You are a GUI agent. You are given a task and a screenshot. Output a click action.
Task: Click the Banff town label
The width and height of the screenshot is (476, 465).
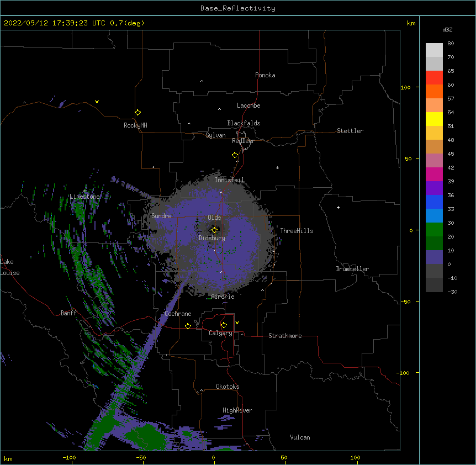(68, 313)
